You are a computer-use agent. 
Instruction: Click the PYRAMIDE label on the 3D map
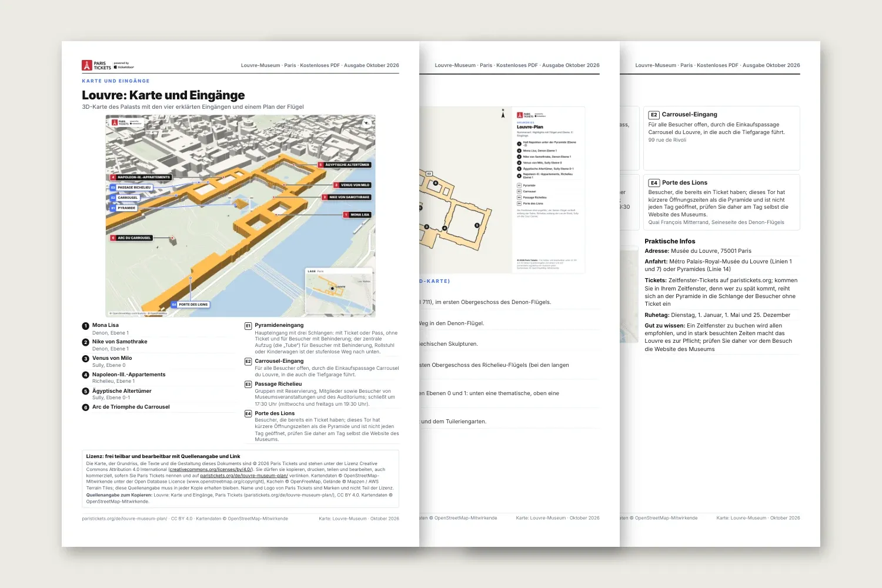pyautogui.click(x=124, y=208)
